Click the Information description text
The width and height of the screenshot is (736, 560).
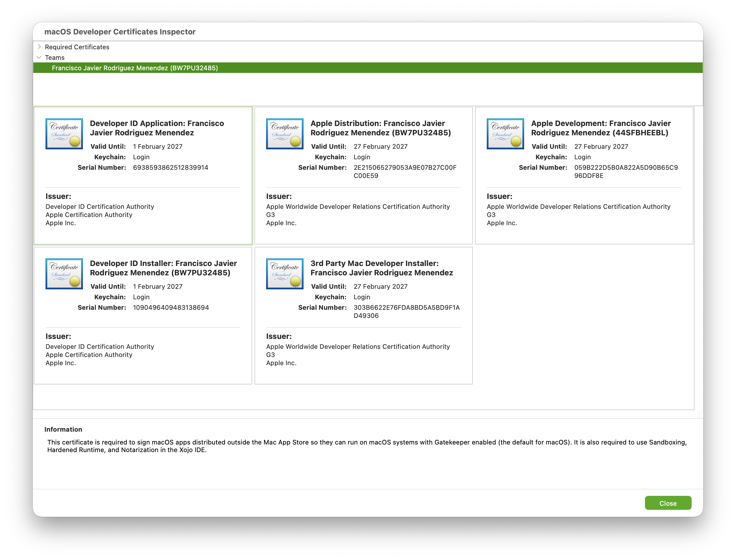(x=367, y=446)
